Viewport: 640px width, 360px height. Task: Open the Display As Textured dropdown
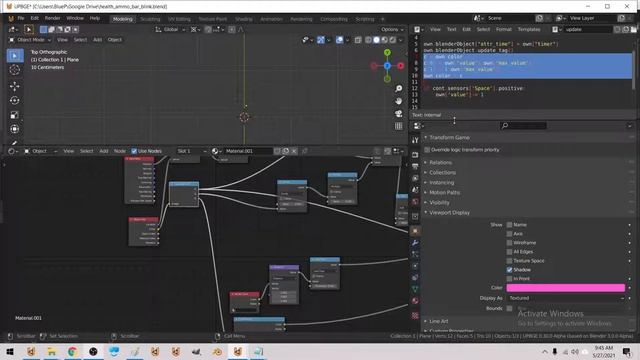point(566,298)
